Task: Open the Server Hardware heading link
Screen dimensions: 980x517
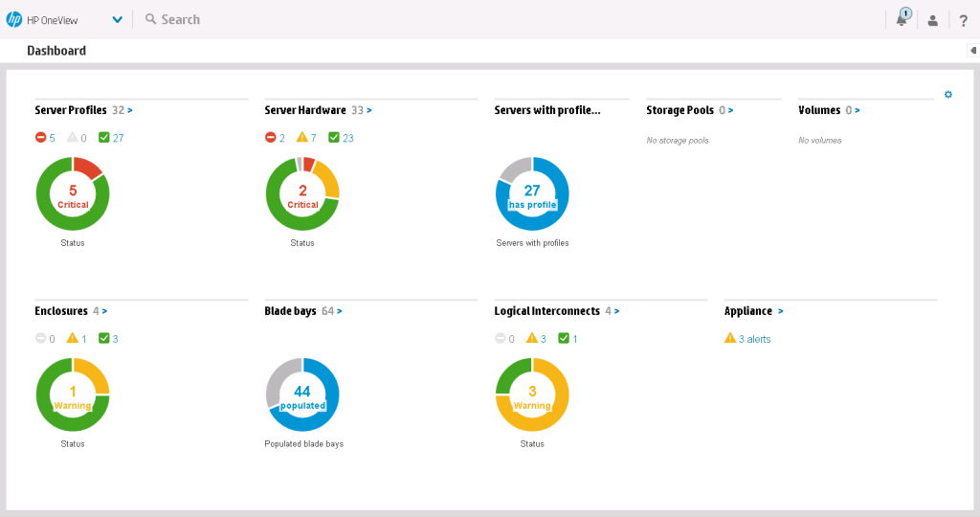Action: 305,110
